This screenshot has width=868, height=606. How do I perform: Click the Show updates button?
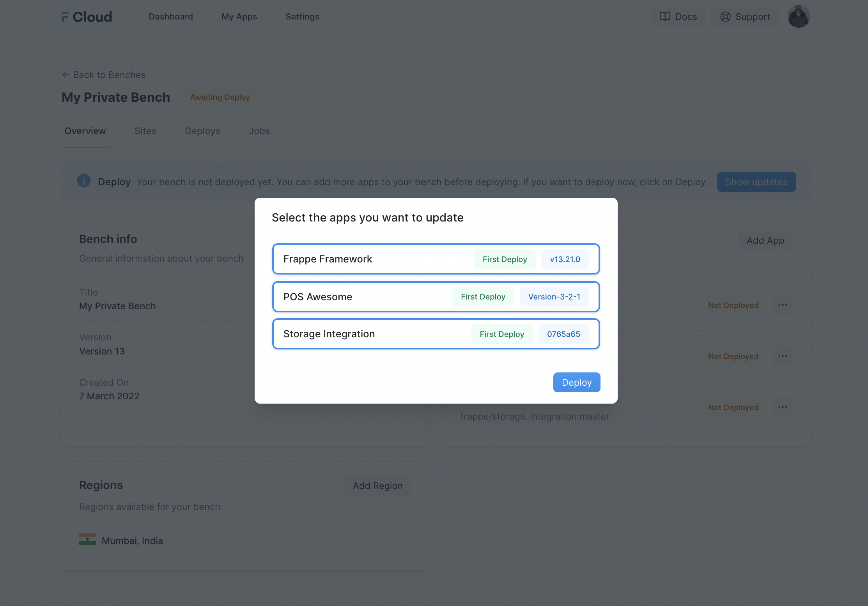point(756,182)
